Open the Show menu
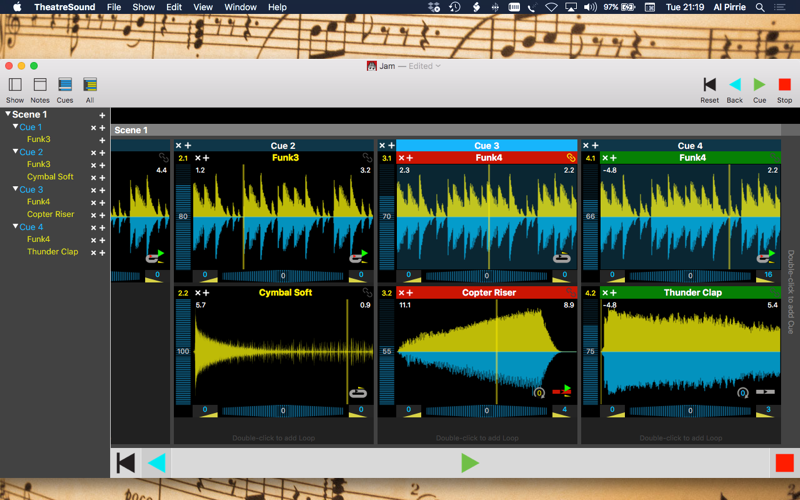The image size is (800, 500). (143, 7)
